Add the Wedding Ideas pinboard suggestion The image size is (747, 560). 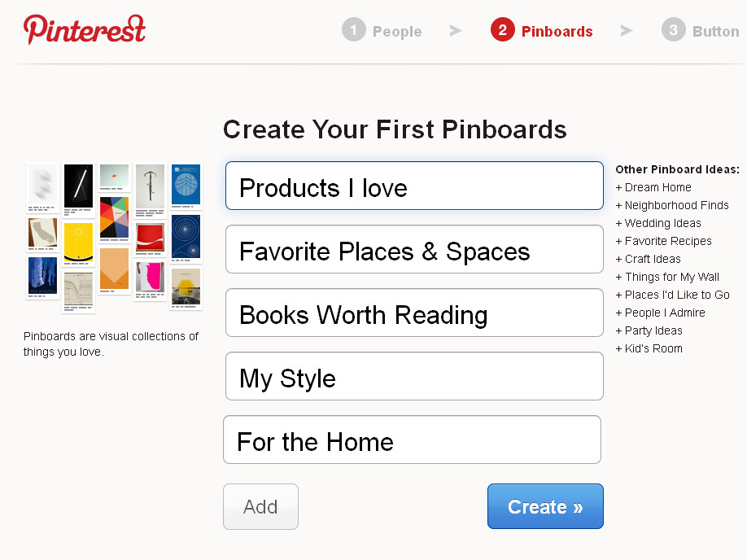pos(659,223)
